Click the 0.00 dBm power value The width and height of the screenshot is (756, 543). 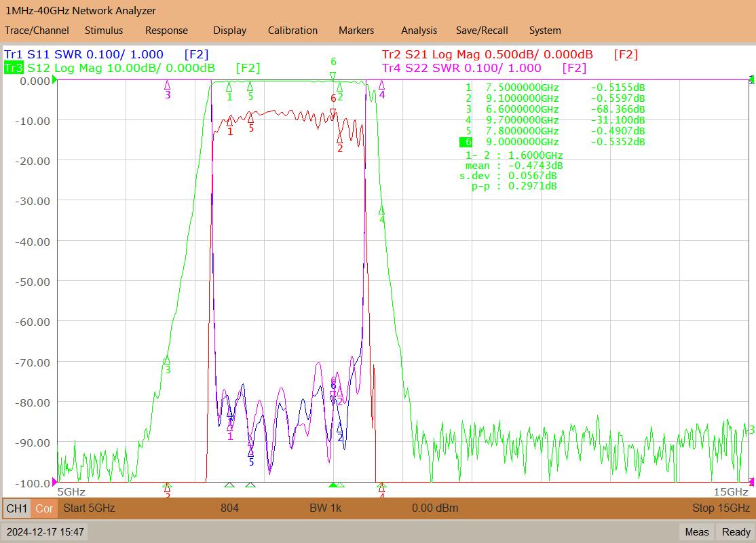coord(435,508)
